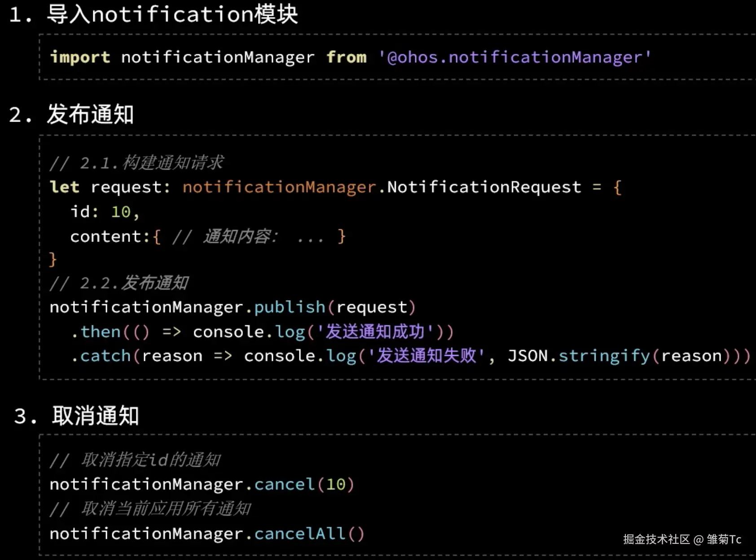Click the 'content:' property line
This screenshot has height=560, width=756.
(110, 236)
